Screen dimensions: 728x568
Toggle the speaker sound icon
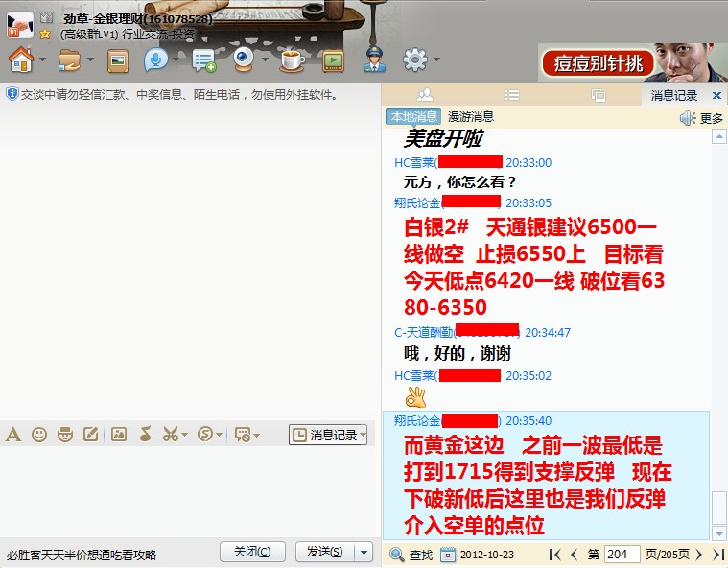click(x=688, y=118)
